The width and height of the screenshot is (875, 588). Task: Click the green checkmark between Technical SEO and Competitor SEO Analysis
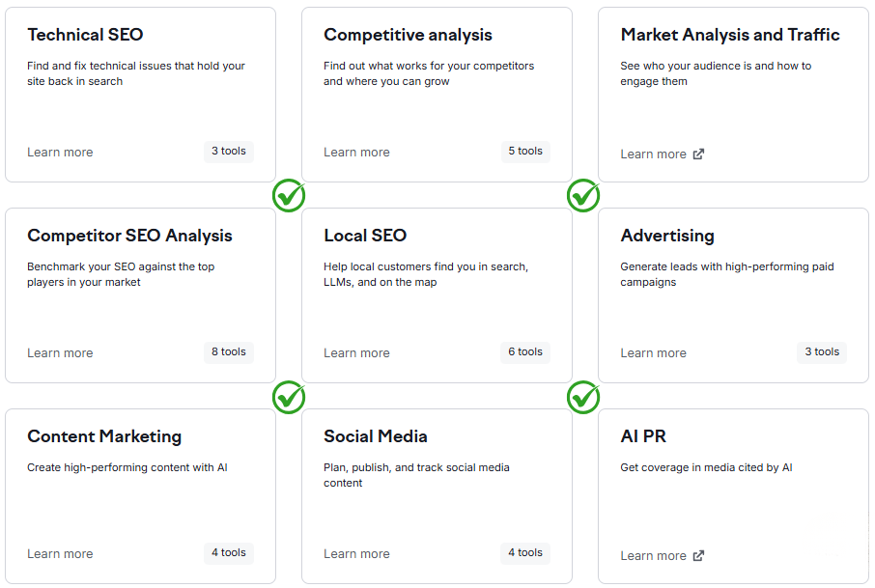coord(288,196)
